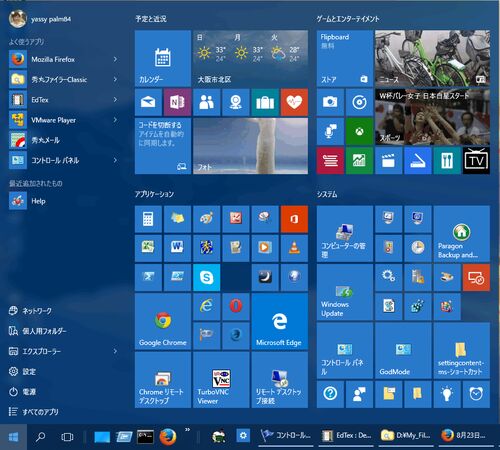Open the リモート デスクトップ接続 tile
The width and height of the screenshot is (500, 450).
tap(279, 380)
